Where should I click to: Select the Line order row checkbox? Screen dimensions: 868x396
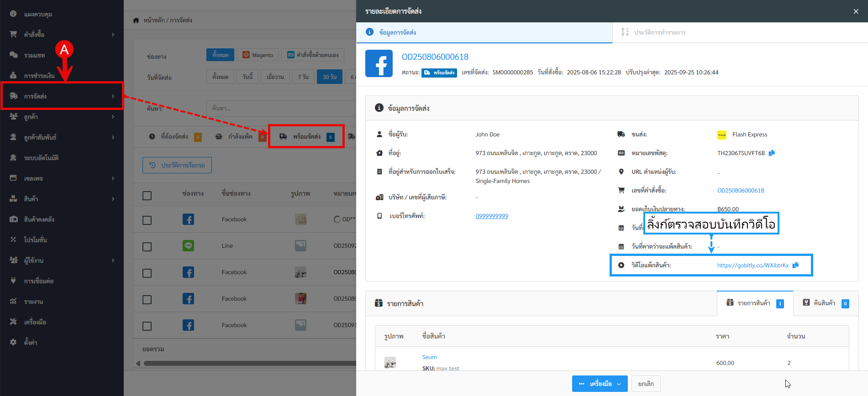pos(147,247)
